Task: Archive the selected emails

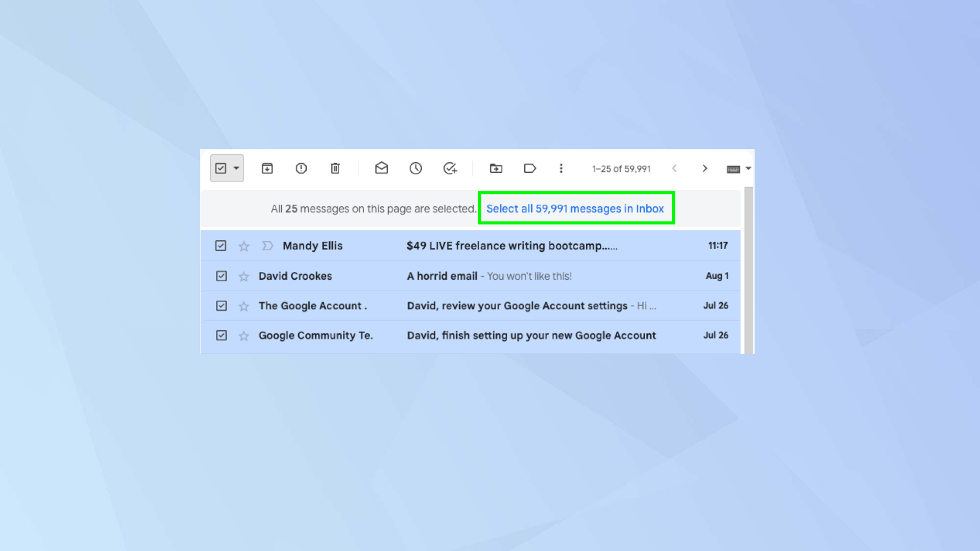Action: click(267, 168)
